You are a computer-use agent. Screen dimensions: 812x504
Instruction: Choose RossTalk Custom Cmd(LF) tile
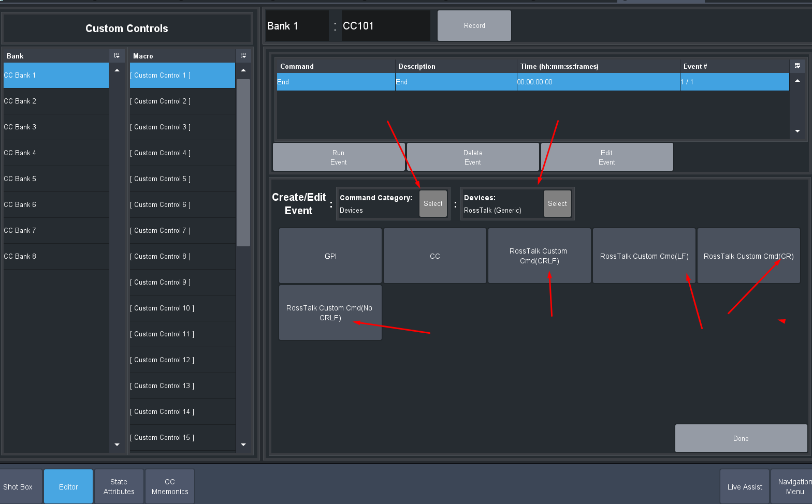644,256
